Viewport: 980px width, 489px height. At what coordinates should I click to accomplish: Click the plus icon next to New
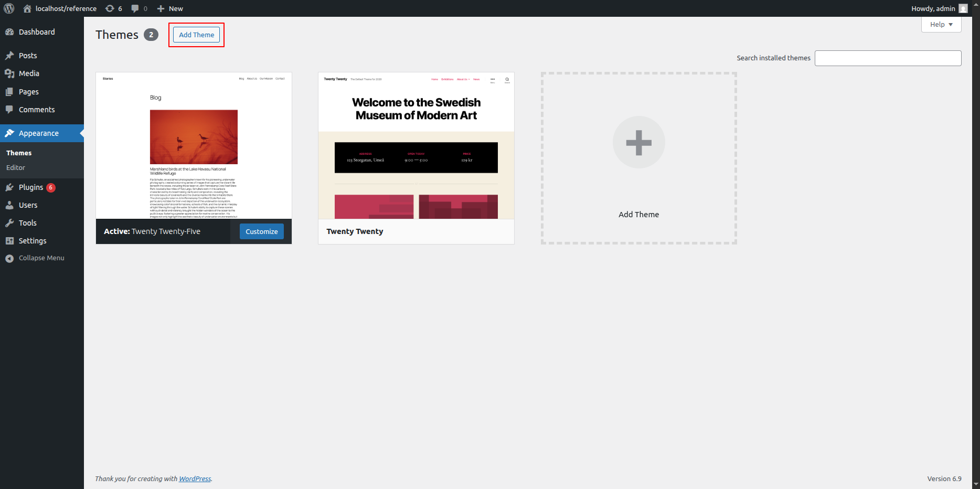[x=161, y=8]
